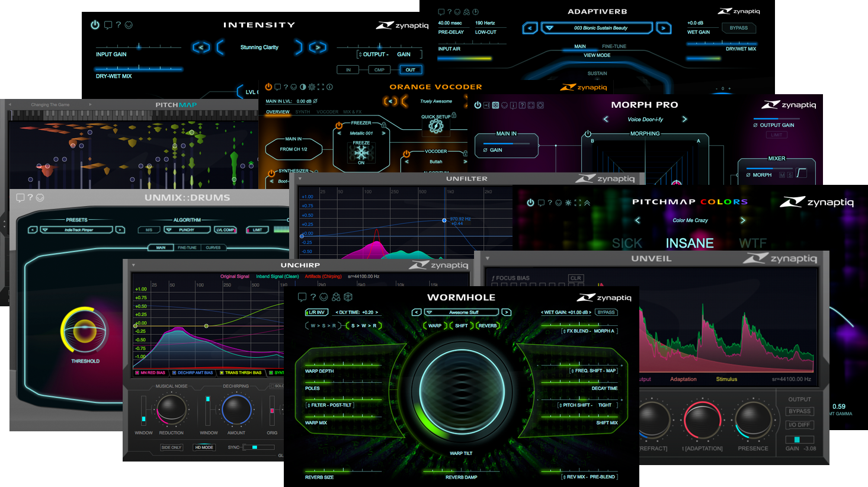Click the Morphing section power icon in Morph Pro
This screenshot has width=868, height=487.
pos(588,134)
